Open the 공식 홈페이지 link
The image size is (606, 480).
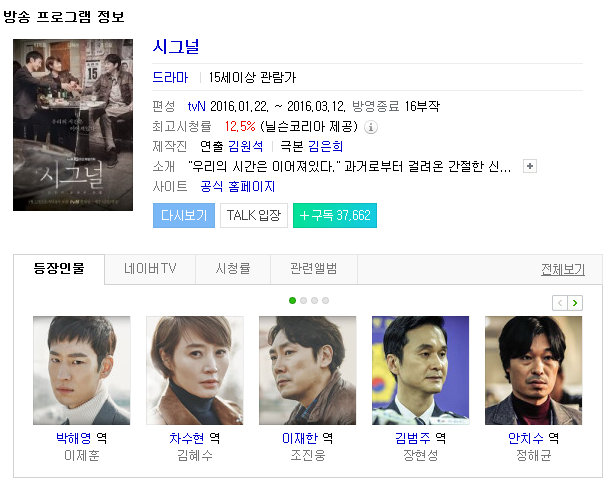pos(238,187)
